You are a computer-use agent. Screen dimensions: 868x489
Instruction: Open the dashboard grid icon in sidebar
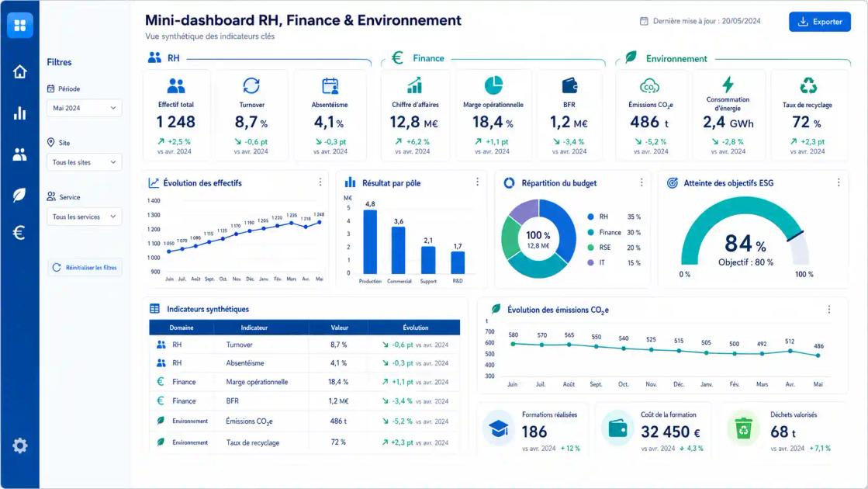coord(20,25)
